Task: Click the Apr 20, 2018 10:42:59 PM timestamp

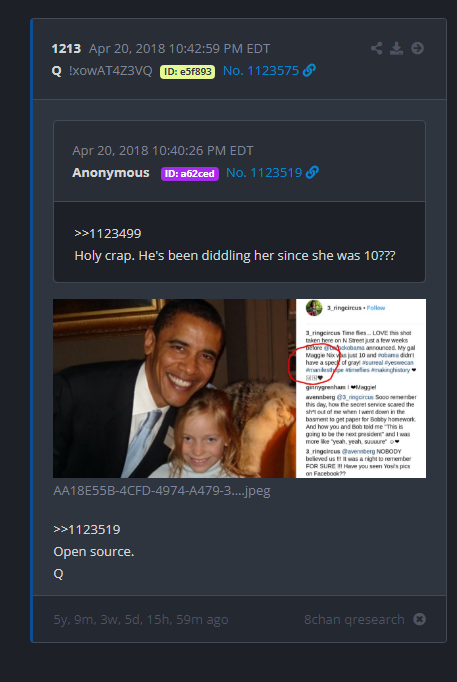Action: [x=180, y=48]
